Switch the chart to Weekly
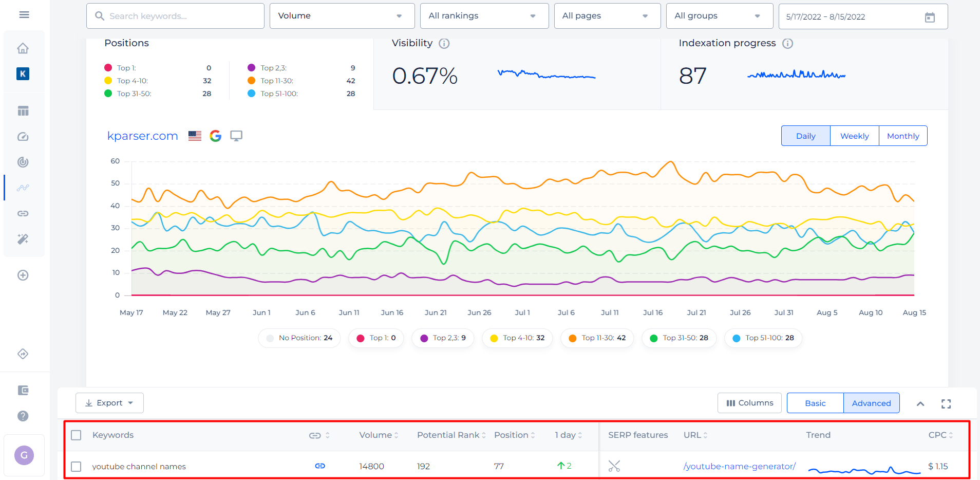Screen dimensions: 980x480 (x=854, y=136)
